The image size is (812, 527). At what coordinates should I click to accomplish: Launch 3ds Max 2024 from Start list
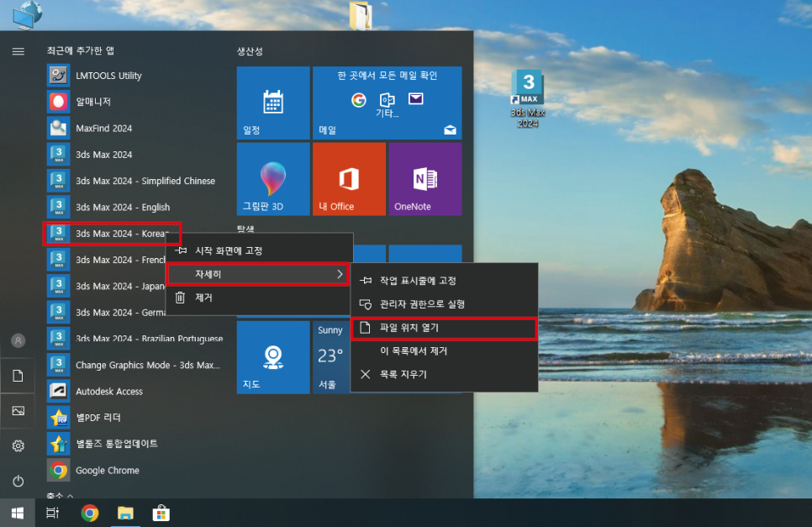[135, 155]
